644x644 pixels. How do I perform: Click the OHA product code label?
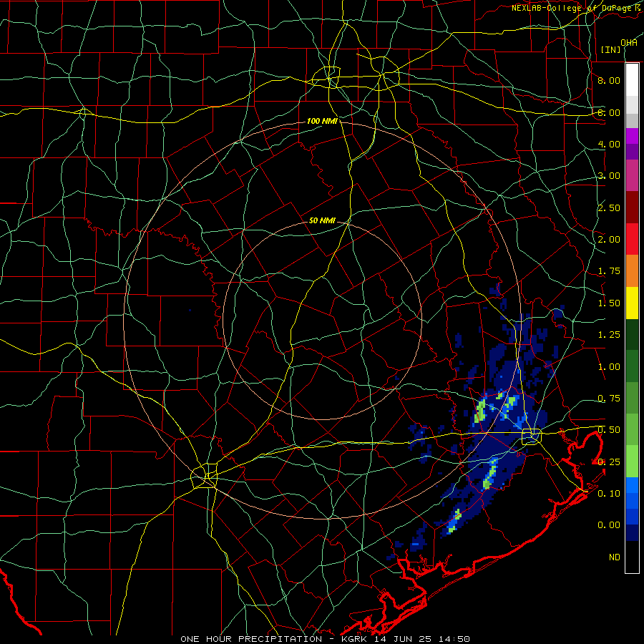(629, 43)
